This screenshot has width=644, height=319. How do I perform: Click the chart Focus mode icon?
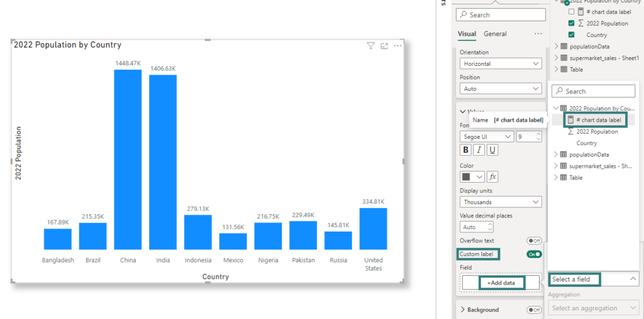pyautogui.click(x=384, y=46)
